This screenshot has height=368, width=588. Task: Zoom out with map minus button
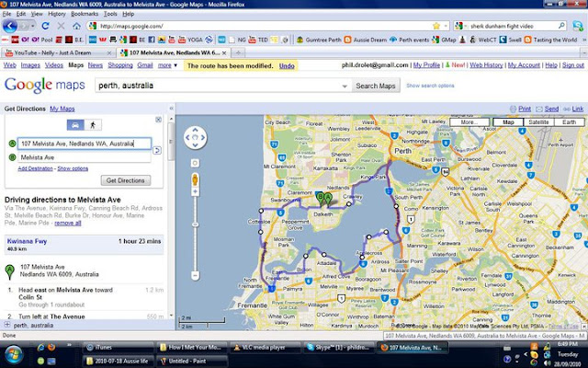click(195, 276)
